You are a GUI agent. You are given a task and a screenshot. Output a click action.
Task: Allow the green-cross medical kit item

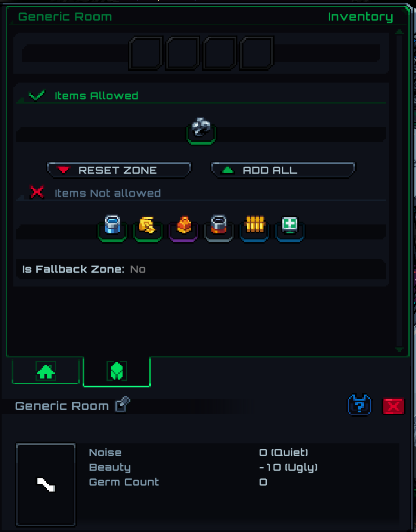point(290,228)
